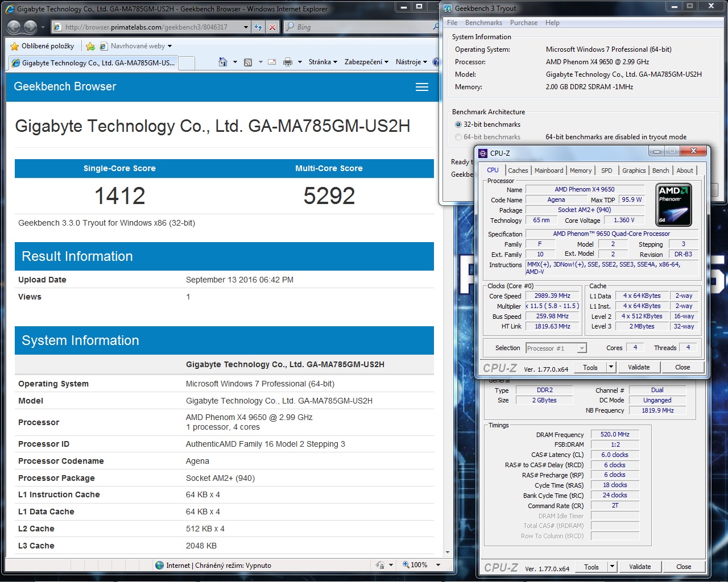Click the Read mail icon
Image resolution: width=728 pixels, height=582 pixels.
[272, 62]
